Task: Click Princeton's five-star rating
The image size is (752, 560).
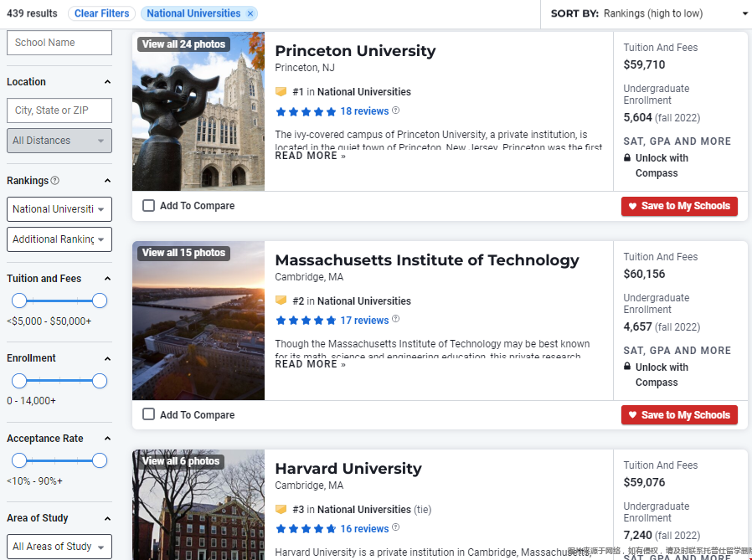Action: [306, 111]
